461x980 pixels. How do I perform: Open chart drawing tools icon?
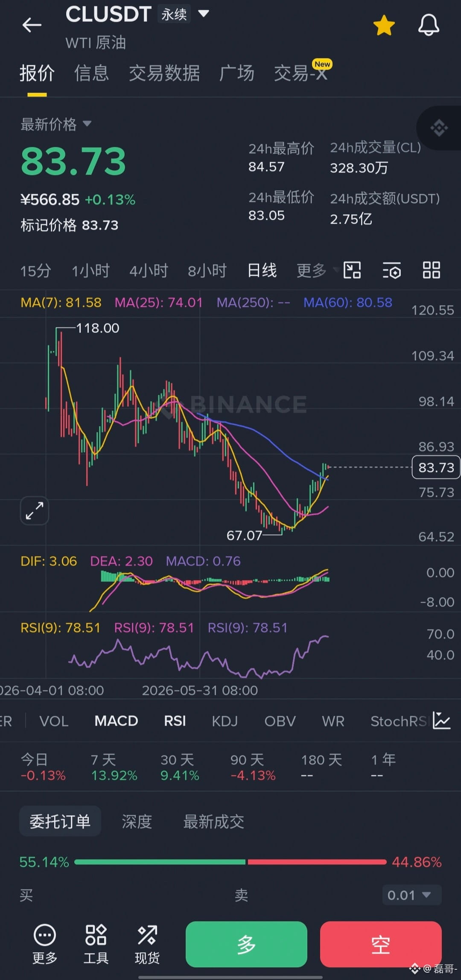click(352, 270)
